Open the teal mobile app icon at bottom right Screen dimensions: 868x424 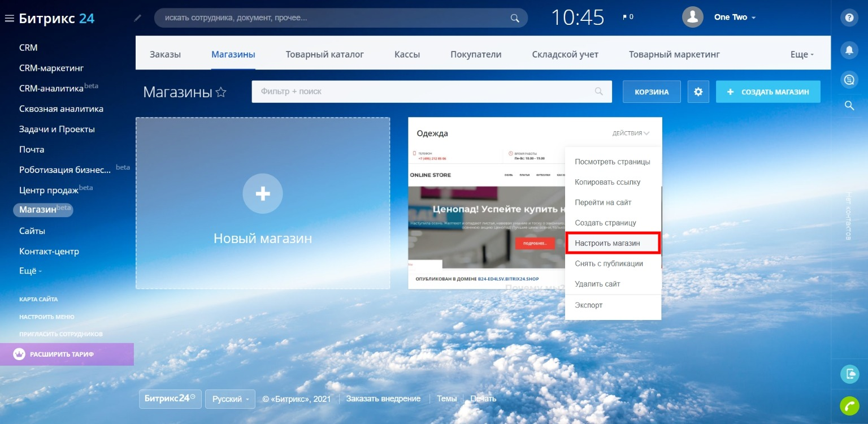849,374
